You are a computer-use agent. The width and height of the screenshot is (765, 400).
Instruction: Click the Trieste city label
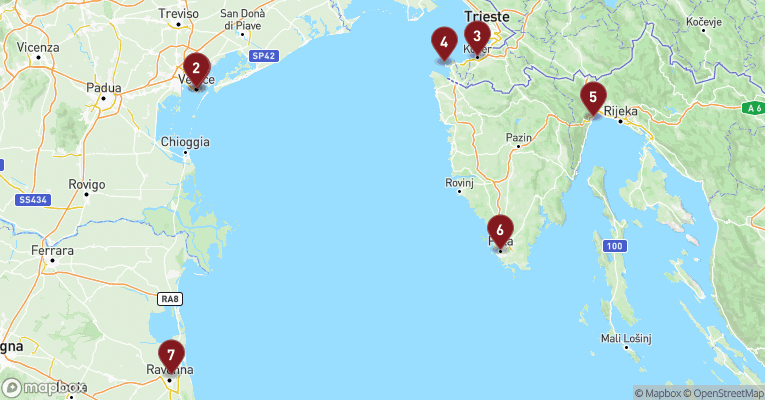pos(487,17)
